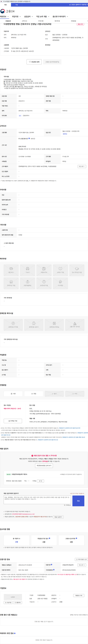Click info icon next to 고용24 입사지원
Viewport: 88px width, 644px height.
(76, 538)
